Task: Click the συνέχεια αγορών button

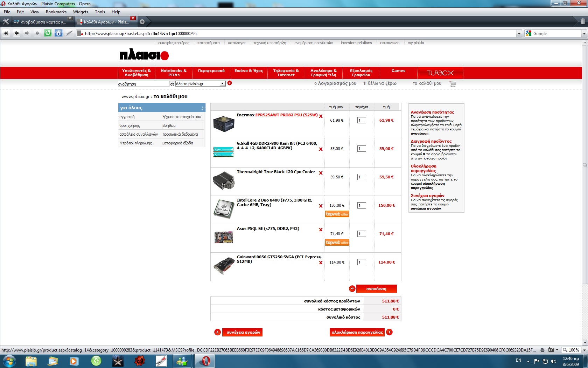Action: pyautogui.click(x=243, y=332)
